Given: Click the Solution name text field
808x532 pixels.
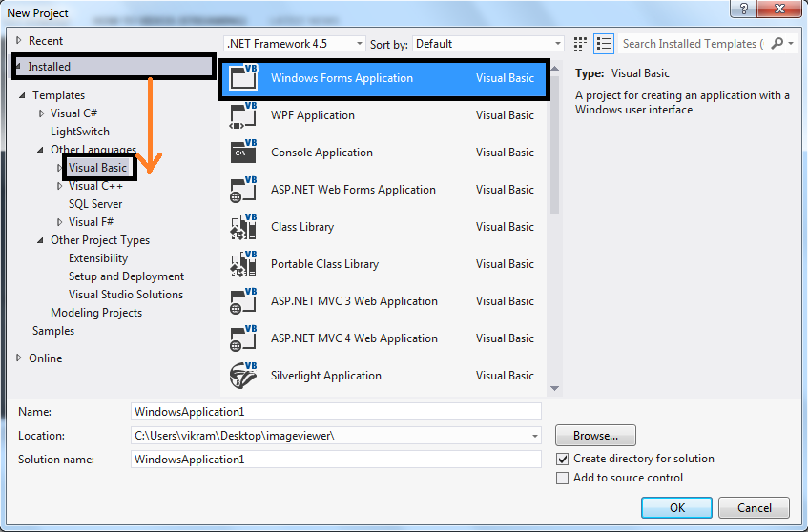Looking at the screenshot, I should (x=336, y=459).
